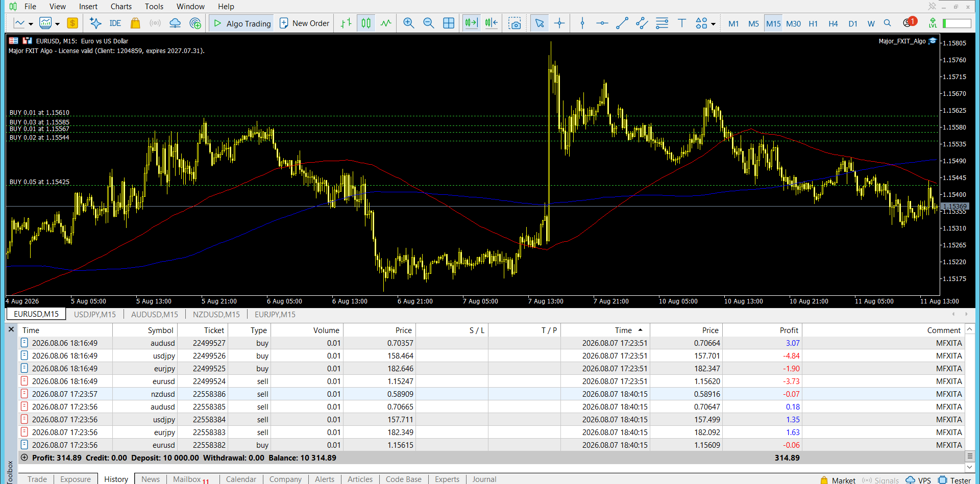Tile chart windows grid icon
This screenshot has height=484, width=980.
click(x=449, y=23)
